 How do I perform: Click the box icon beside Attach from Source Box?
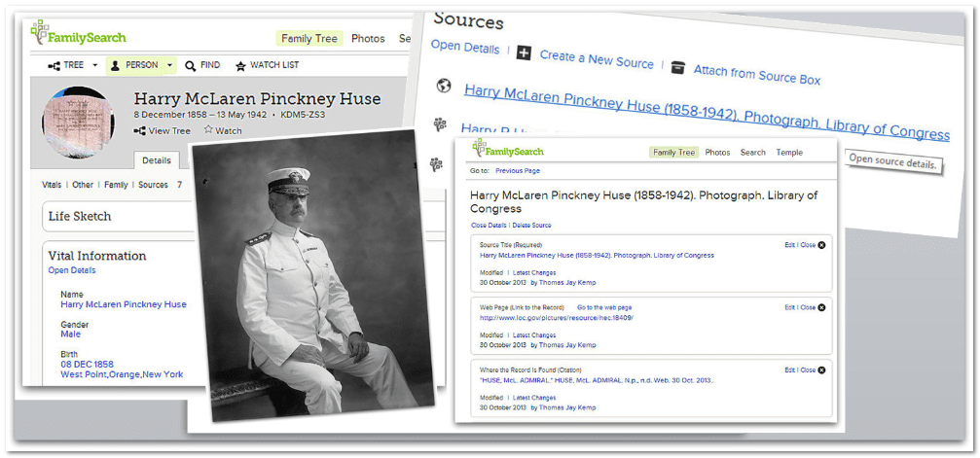[x=677, y=67]
